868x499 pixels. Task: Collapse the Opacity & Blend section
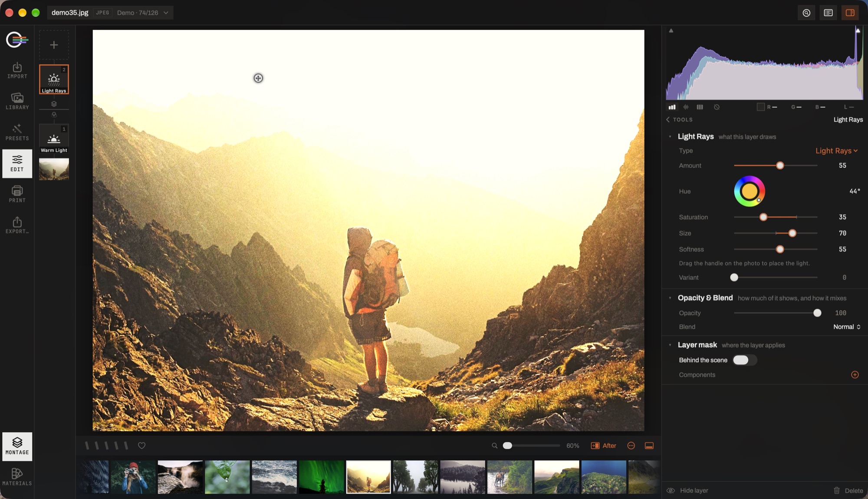[x=670, y=298]
